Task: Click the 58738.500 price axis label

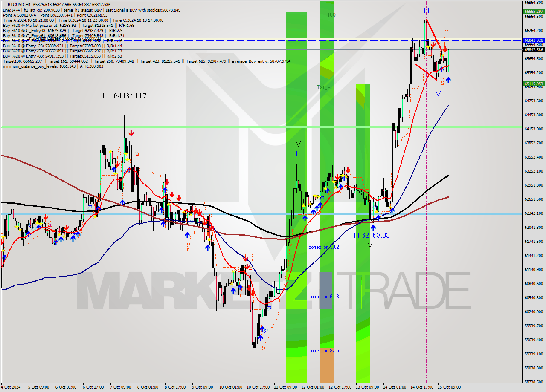Action: 533,382
